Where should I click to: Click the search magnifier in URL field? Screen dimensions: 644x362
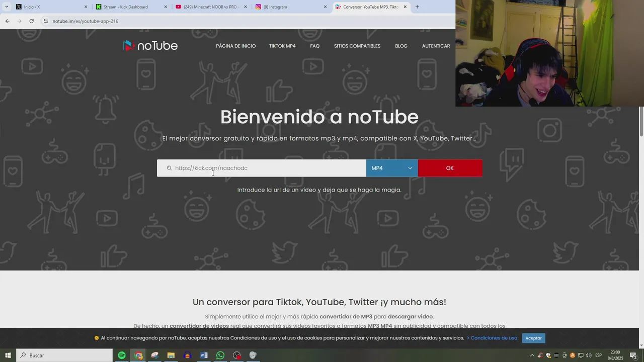point(169,168)
